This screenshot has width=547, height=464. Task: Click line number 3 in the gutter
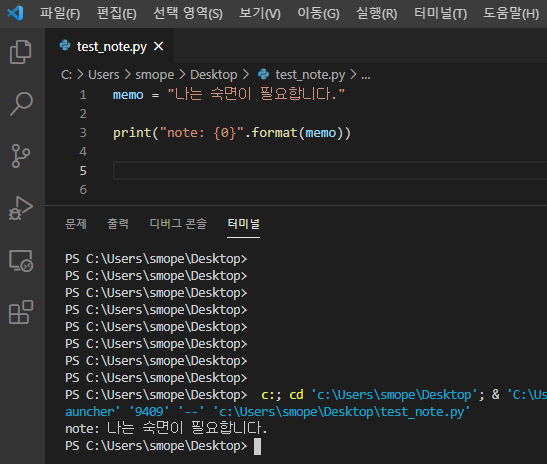click(x=83, y=133)
